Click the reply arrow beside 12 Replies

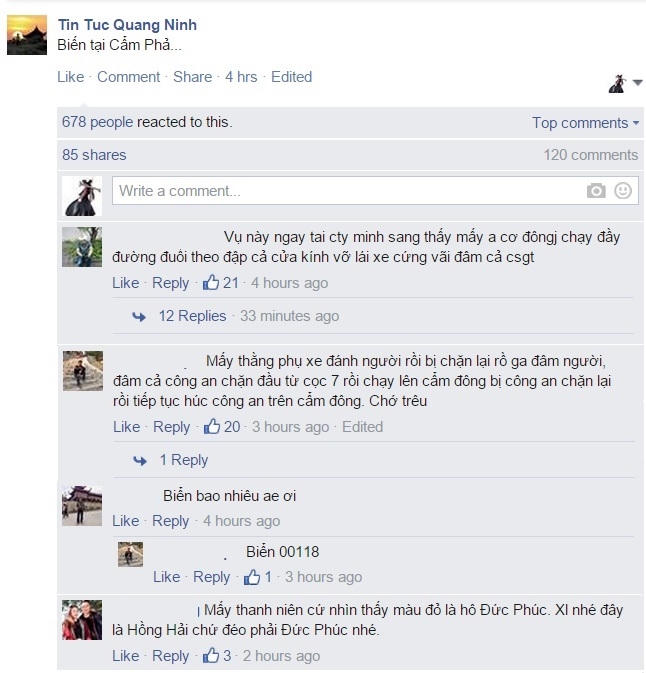(x=139, y=317)
